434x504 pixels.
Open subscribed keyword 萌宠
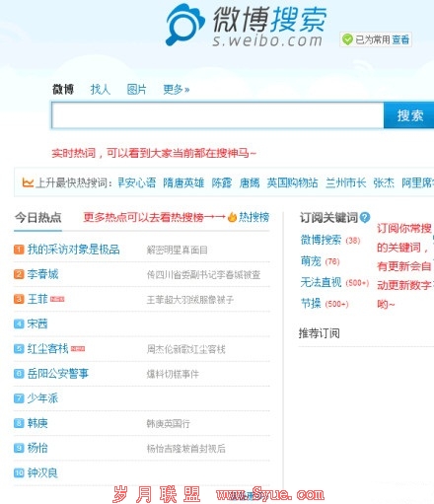311,261
